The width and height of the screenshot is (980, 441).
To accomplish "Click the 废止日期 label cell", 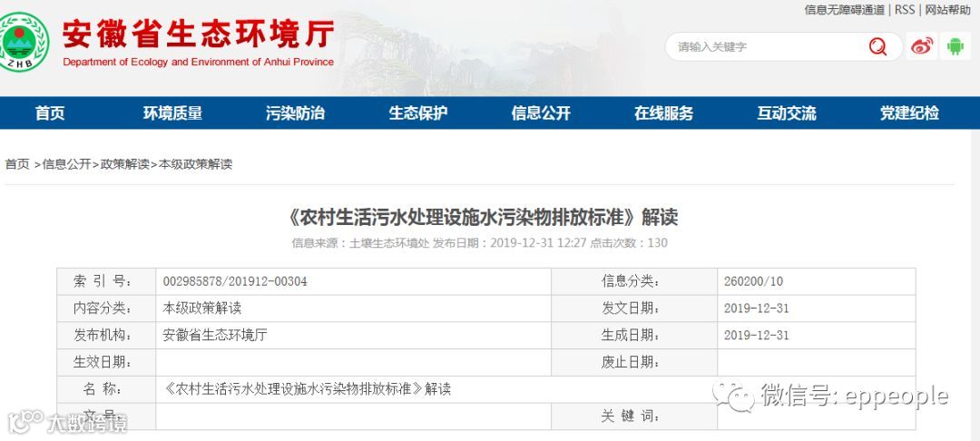I will [634, 362].
